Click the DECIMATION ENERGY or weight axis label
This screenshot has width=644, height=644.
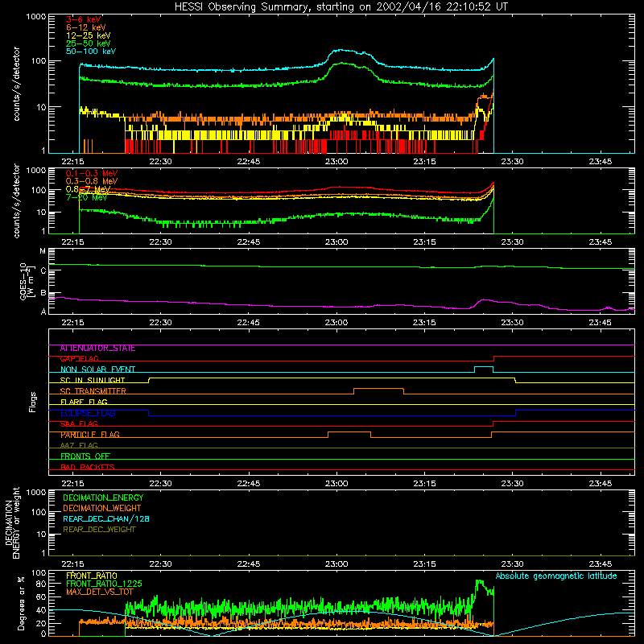(12, 523)
